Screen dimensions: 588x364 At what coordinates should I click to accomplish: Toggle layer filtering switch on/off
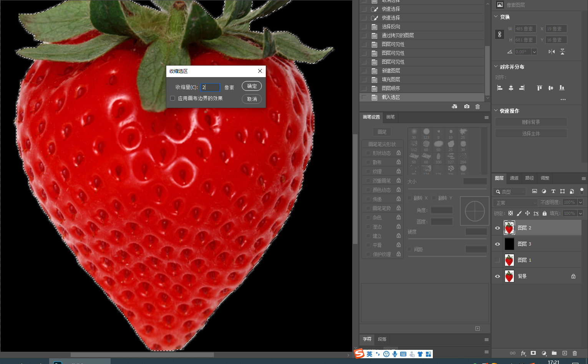pos(581,191)
